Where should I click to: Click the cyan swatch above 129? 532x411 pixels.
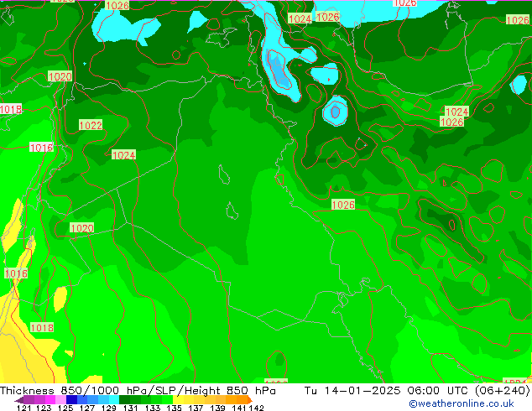114,400
